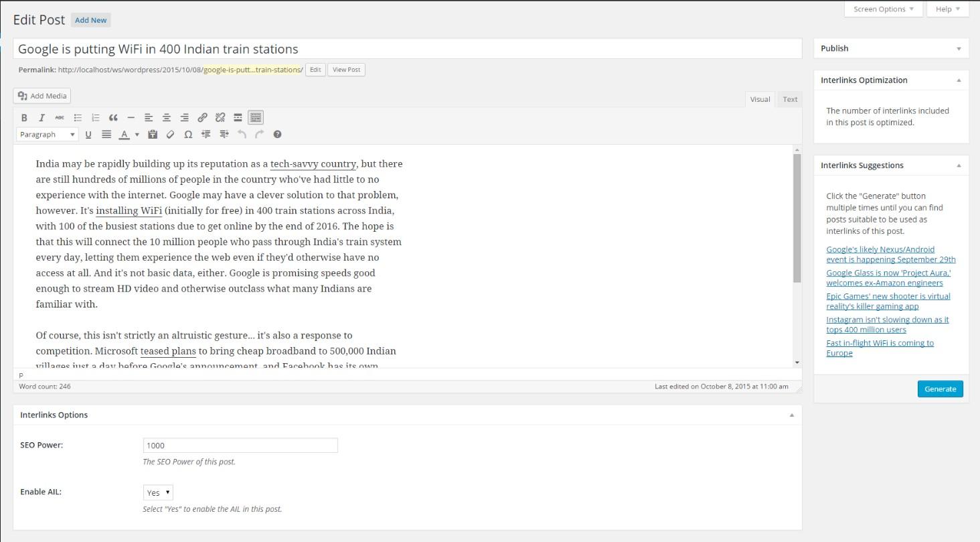Open the Paragraph format dropdown

coord(48,135)
